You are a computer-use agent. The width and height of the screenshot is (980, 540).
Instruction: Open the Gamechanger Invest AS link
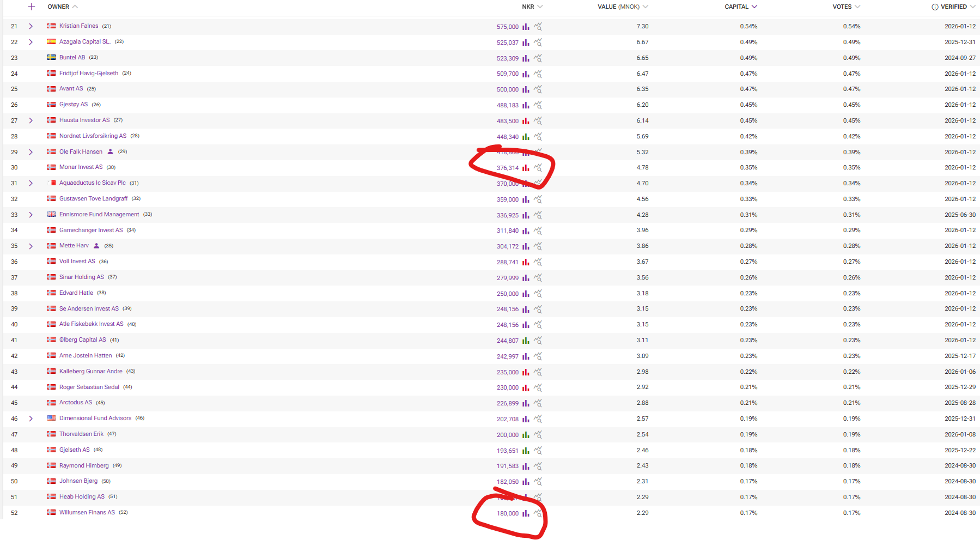91,230
